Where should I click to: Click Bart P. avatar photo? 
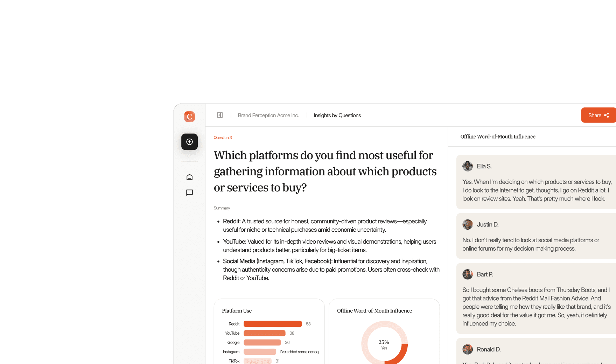468,274
